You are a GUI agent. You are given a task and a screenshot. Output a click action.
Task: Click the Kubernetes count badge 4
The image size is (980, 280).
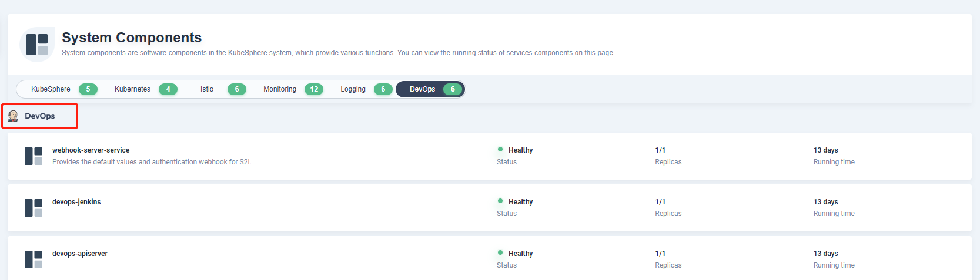[168, 89]
